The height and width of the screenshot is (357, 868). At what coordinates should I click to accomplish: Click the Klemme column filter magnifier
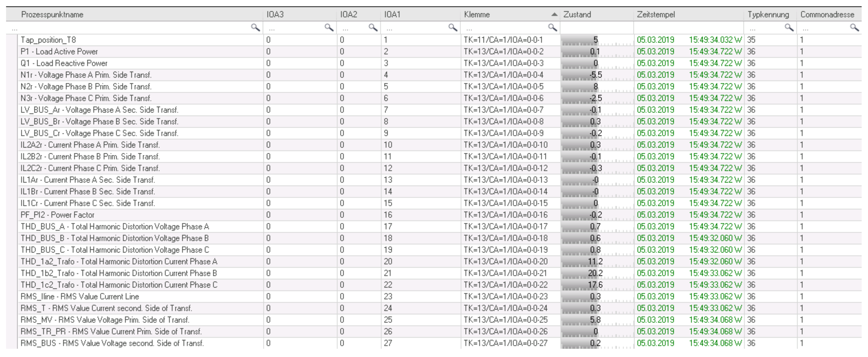[552, 28]
